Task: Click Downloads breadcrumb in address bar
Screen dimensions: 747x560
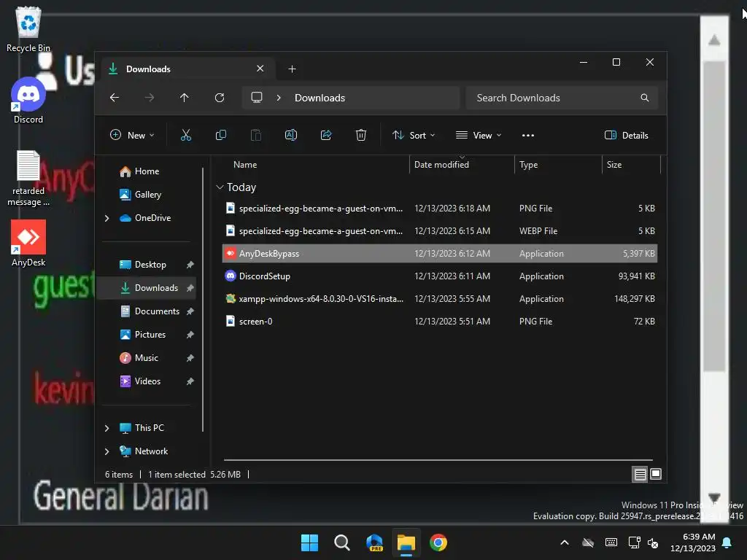Action: [320, 98]
